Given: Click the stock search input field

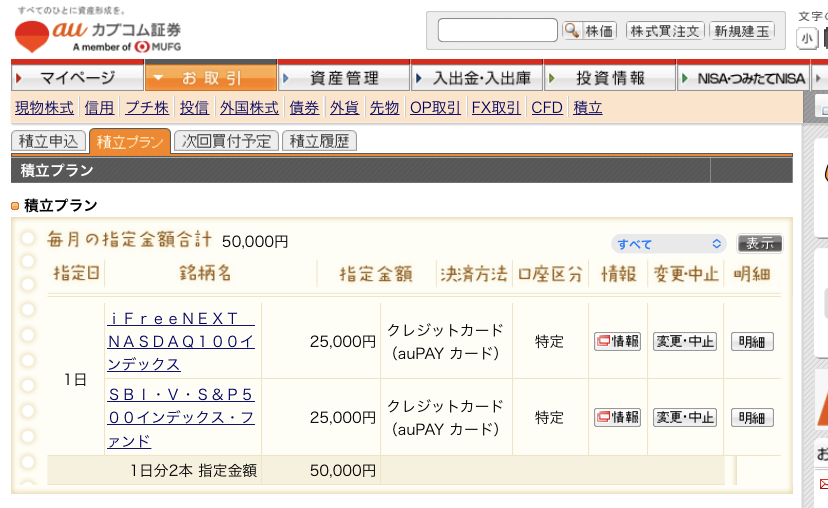Looking at the screenshot, I should click(x=497, y=30).
